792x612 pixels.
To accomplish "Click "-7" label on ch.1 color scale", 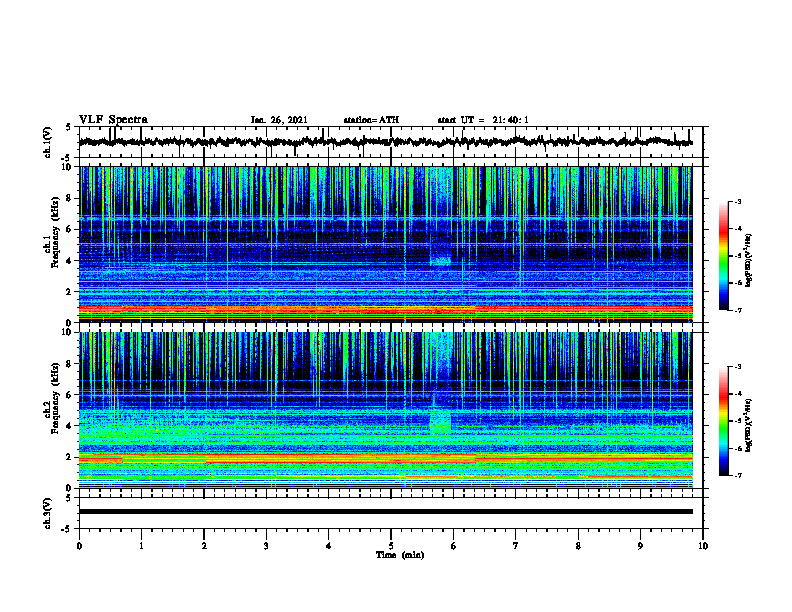I will 738,310.
